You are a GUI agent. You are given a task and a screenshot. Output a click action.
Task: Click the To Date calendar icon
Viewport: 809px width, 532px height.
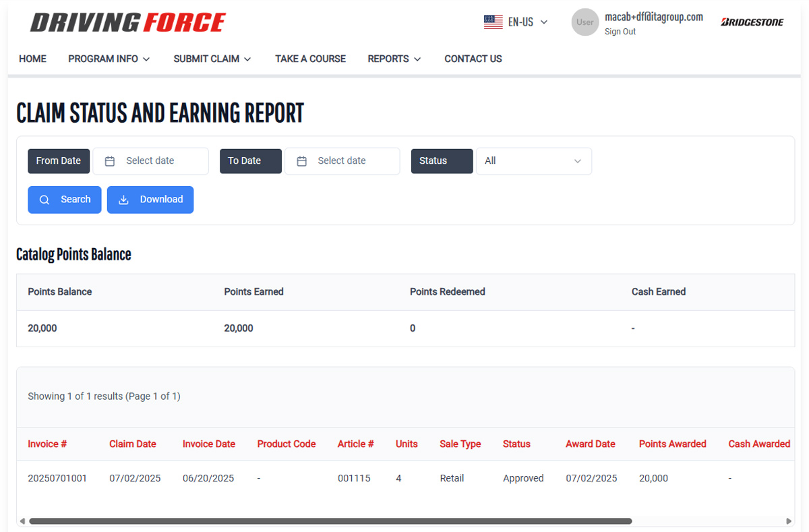tap(302, 161)
